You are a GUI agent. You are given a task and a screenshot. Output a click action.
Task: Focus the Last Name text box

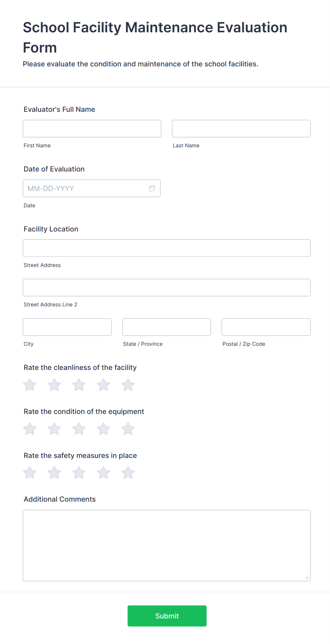tap(241, 129)
